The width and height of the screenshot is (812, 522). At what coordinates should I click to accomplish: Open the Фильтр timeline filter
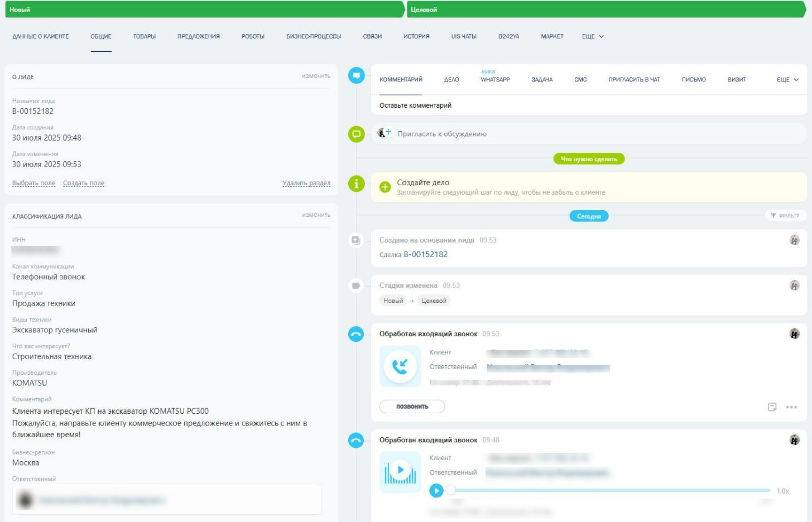click(x=785, y=216)
